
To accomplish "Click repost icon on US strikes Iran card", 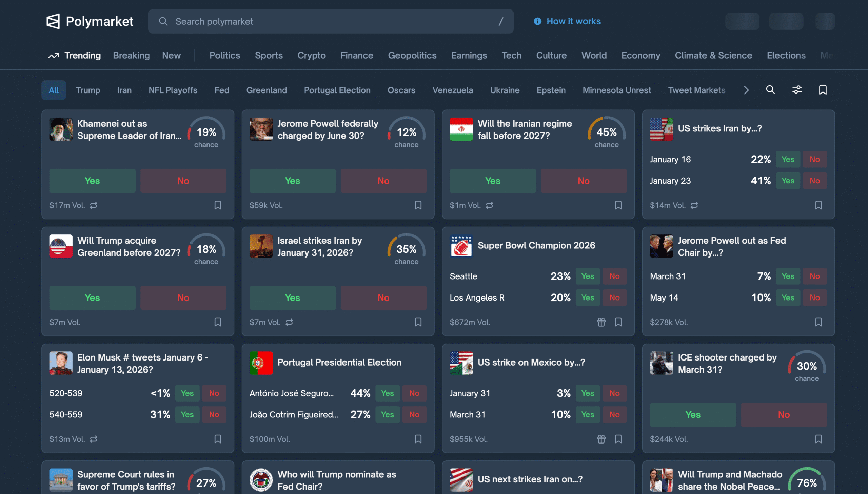I will point(694,205).
